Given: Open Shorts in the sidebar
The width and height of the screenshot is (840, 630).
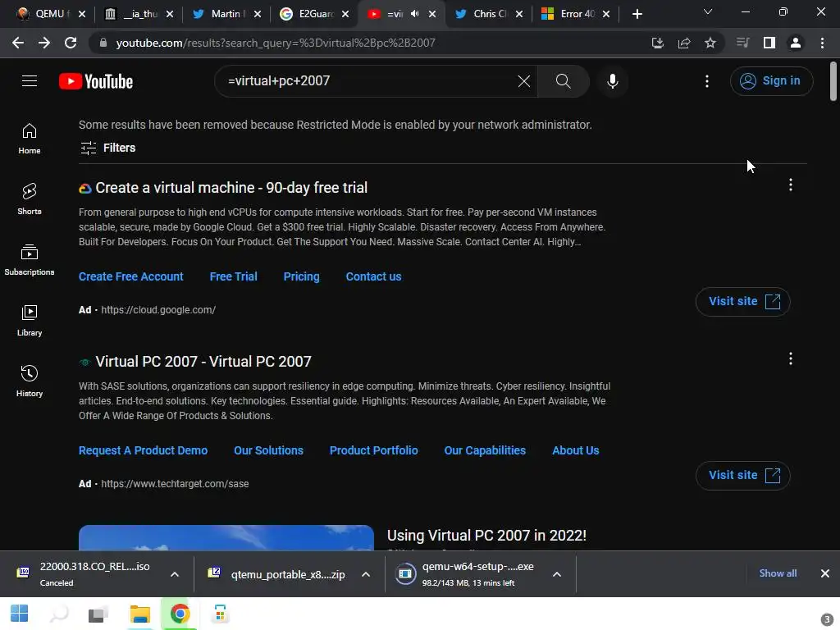Looking at the screenshot, I should pyautogui.click(x=30, y=199).
